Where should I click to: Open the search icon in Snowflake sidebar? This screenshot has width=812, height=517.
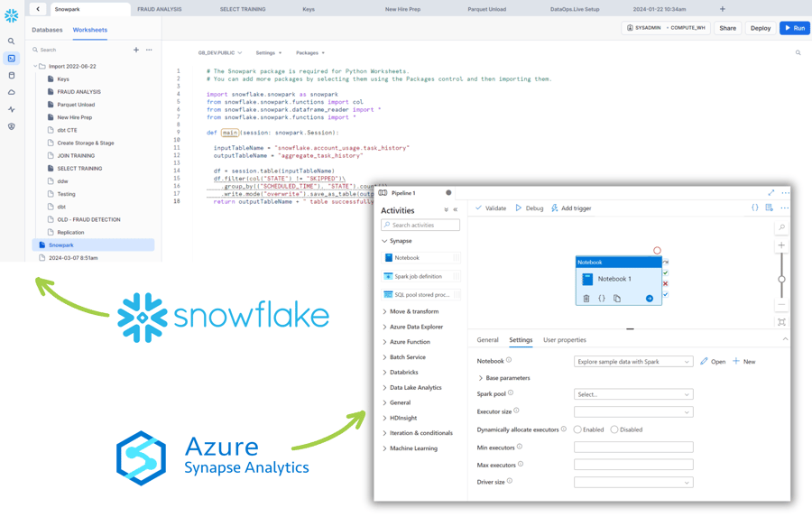tap(12, 41)
